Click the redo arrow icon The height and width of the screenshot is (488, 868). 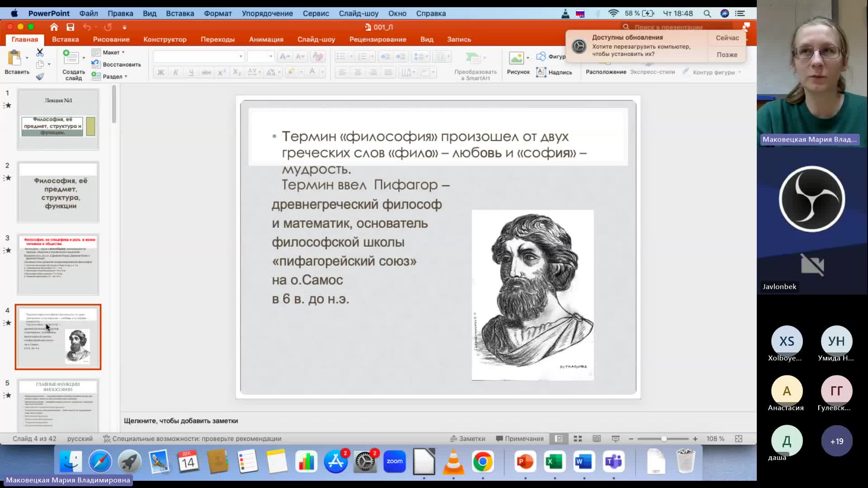point(108,27)
